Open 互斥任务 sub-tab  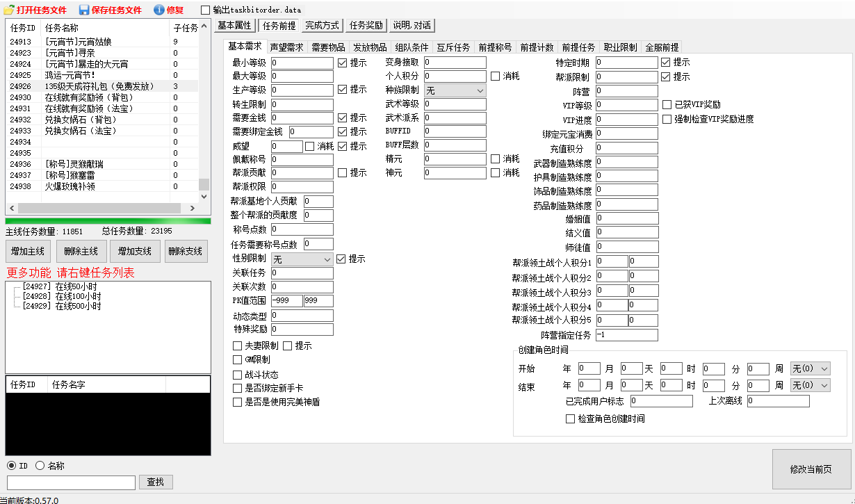click(x=453, y=47)
